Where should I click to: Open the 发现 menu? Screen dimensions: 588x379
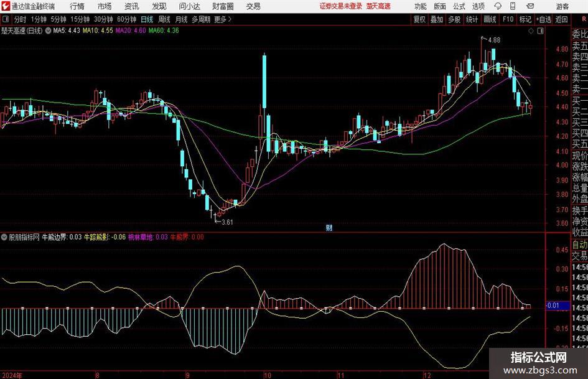point(159,6)
